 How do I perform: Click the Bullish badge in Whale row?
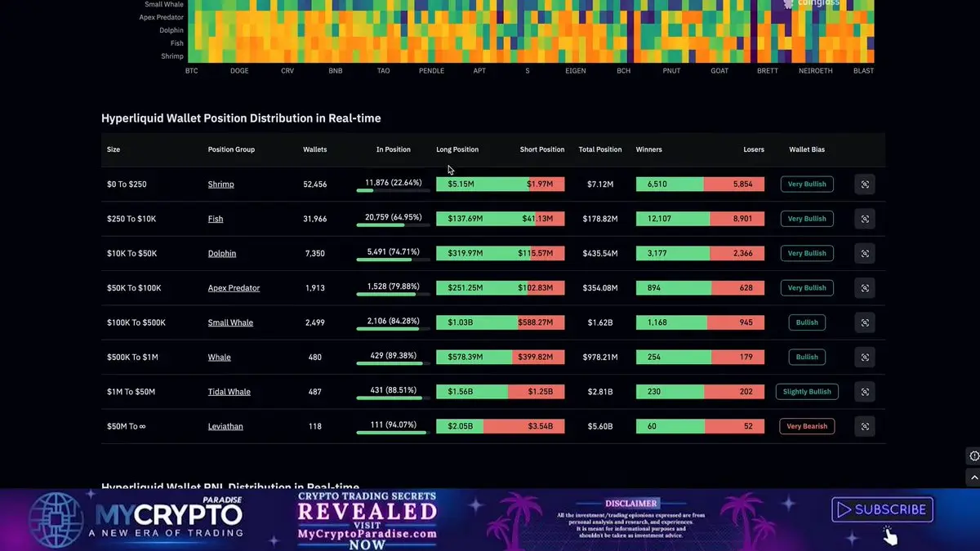pyautogui.click(x=807, y=357)
